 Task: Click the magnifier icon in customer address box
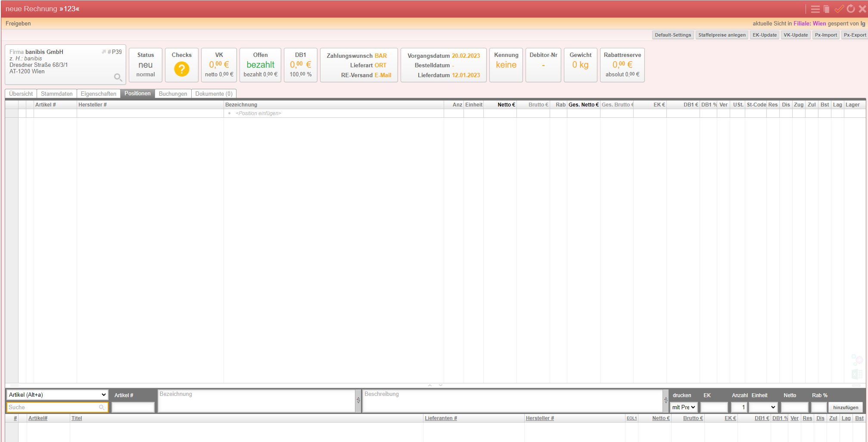[x=118, y=77]
